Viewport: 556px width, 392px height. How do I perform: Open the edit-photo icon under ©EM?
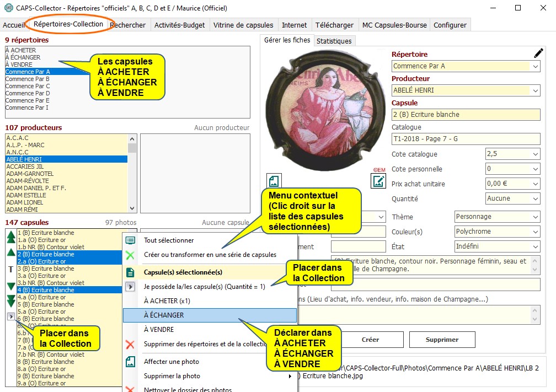[378, 181]
